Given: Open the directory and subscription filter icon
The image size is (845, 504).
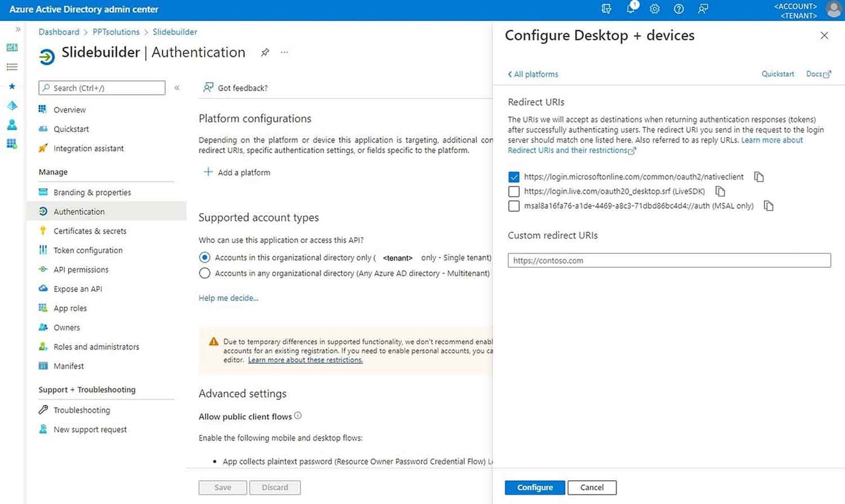Looking at the screenshot, I should 607,9.
